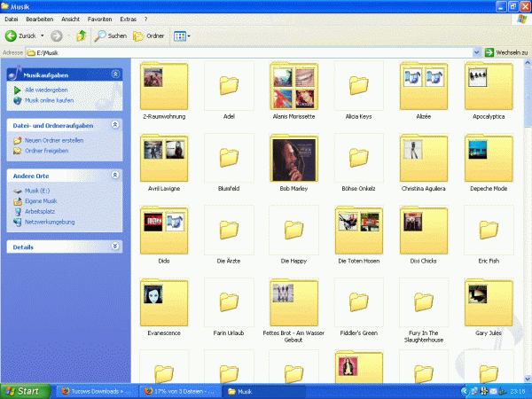
Task: Open the Windows Start button
Action: pyautogui.click(x=26, y=391)
